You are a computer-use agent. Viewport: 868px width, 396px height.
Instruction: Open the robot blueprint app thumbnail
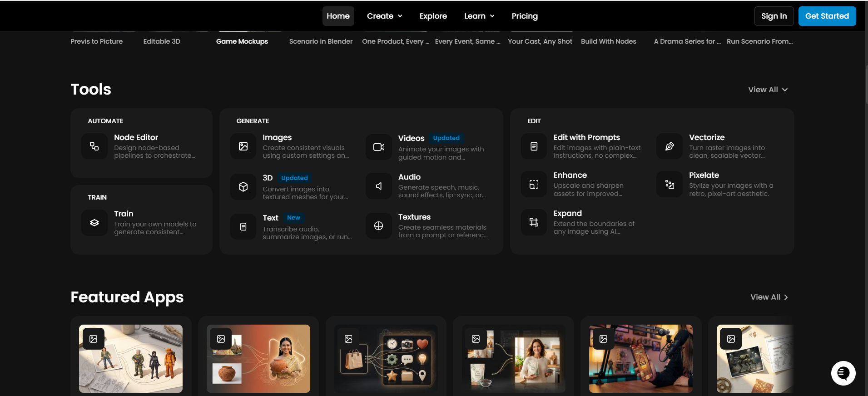755,359
